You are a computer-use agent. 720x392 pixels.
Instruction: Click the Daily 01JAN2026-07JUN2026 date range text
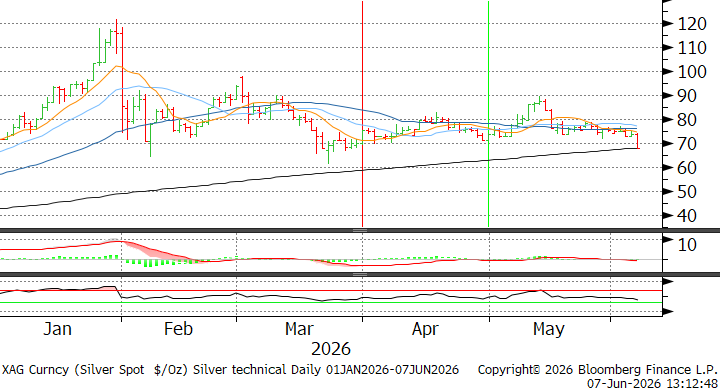[374, 370]
